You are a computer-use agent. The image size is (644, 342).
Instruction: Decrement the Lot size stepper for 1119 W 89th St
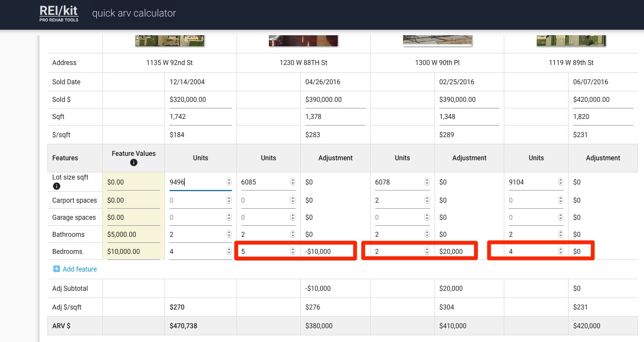coord(560,184)
